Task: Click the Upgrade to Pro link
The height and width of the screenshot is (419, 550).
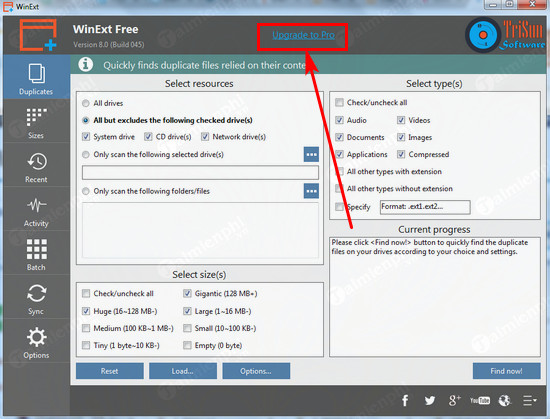Action: (x=303, y=35)
